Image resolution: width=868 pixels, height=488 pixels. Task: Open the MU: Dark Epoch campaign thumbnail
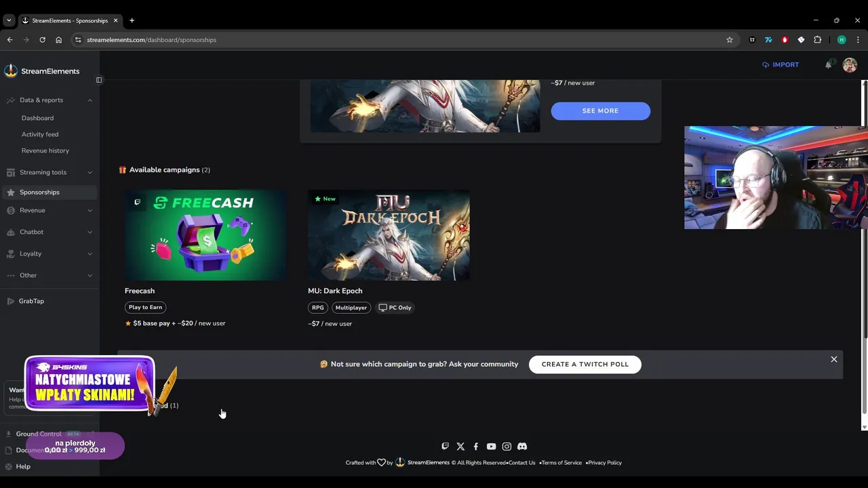(389, 235)
